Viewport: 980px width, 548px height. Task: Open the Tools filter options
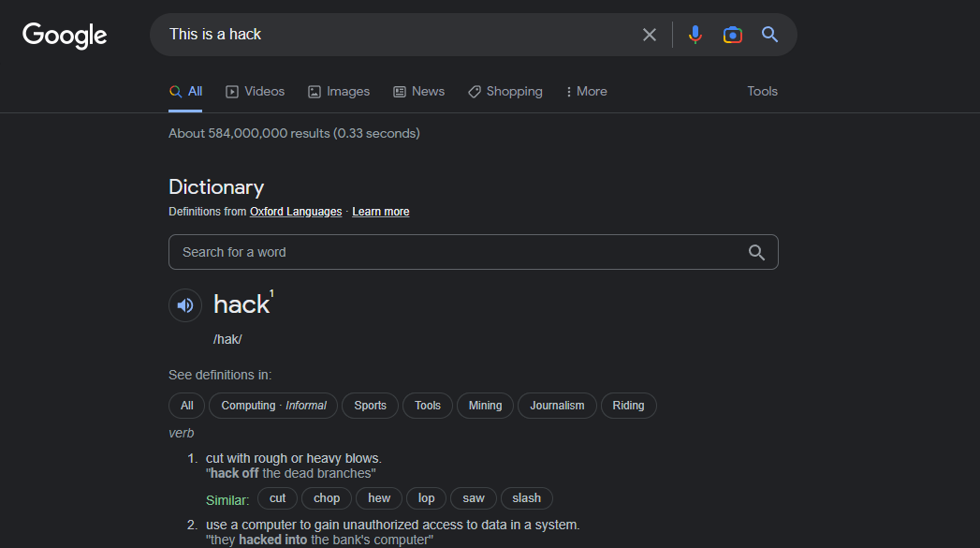[763, 92]
